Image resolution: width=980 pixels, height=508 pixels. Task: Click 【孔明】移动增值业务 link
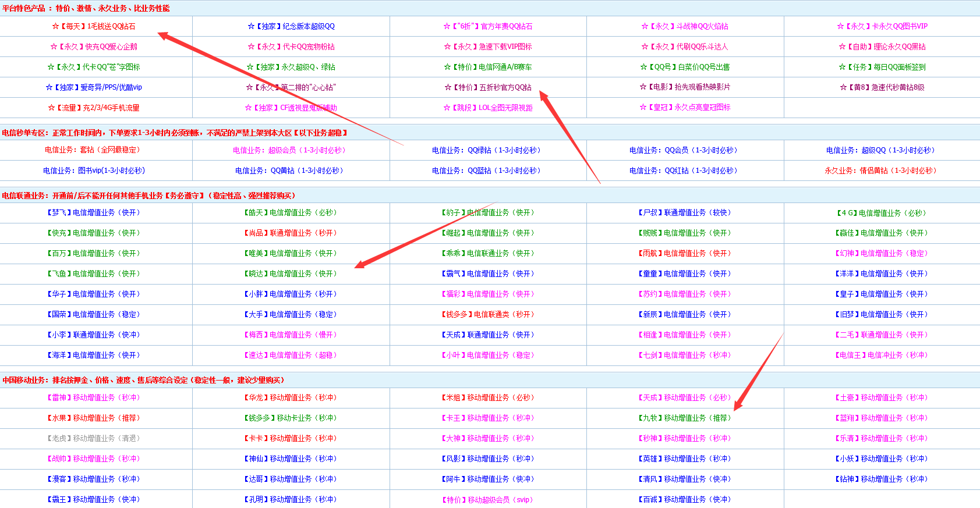point(291,499)
